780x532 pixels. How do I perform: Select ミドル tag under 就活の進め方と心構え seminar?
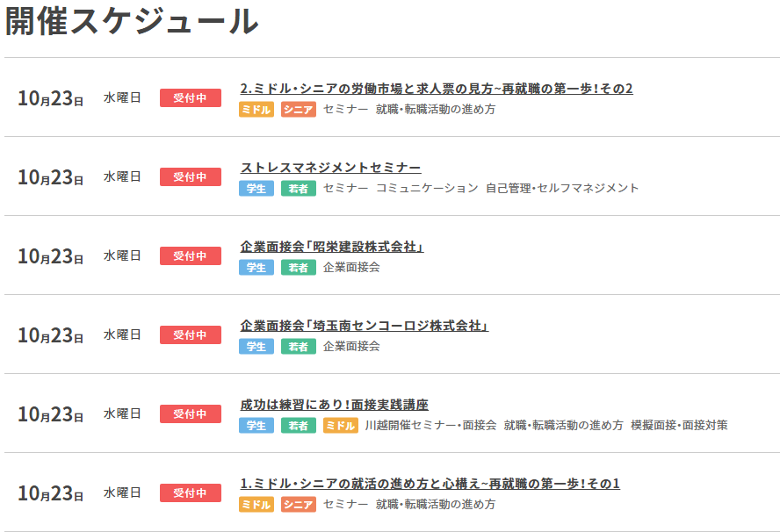256,505
